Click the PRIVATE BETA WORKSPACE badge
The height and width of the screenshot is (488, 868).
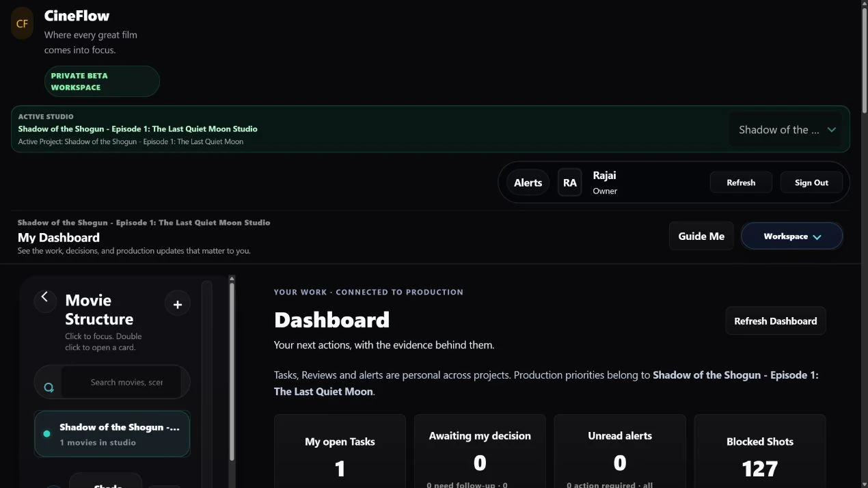(102, 81)
